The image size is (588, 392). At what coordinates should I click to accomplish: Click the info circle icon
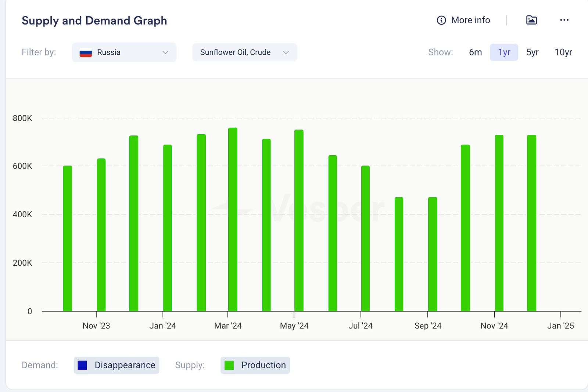(x=441, y=20)
